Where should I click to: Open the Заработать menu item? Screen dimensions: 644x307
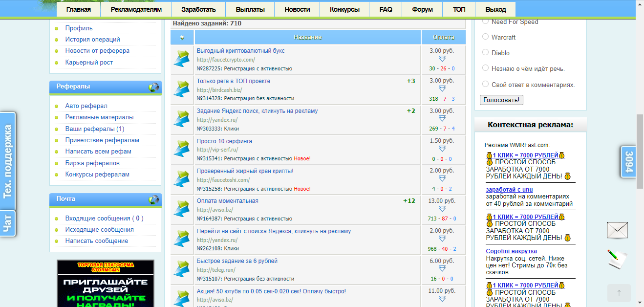coord(198,9)
